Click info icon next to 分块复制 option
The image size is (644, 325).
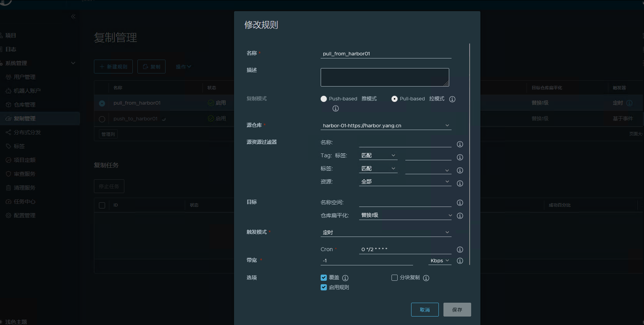click(x=426, y=278)
